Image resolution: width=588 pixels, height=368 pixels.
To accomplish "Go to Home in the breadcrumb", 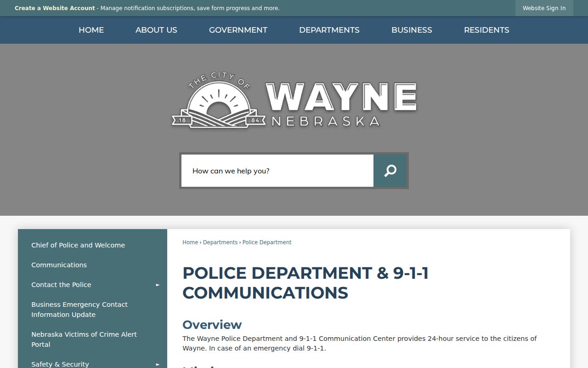I will coord(190,242).
